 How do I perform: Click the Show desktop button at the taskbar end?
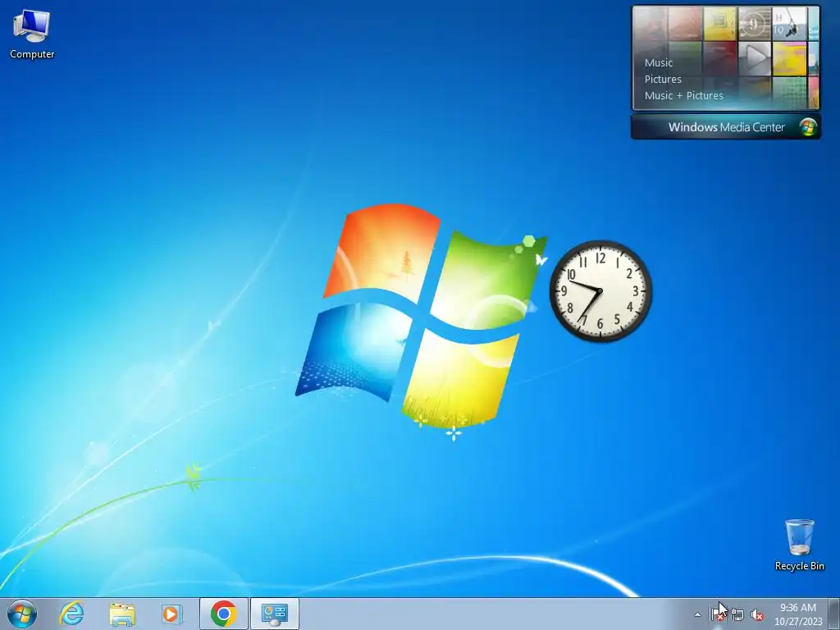coord(834,614)
